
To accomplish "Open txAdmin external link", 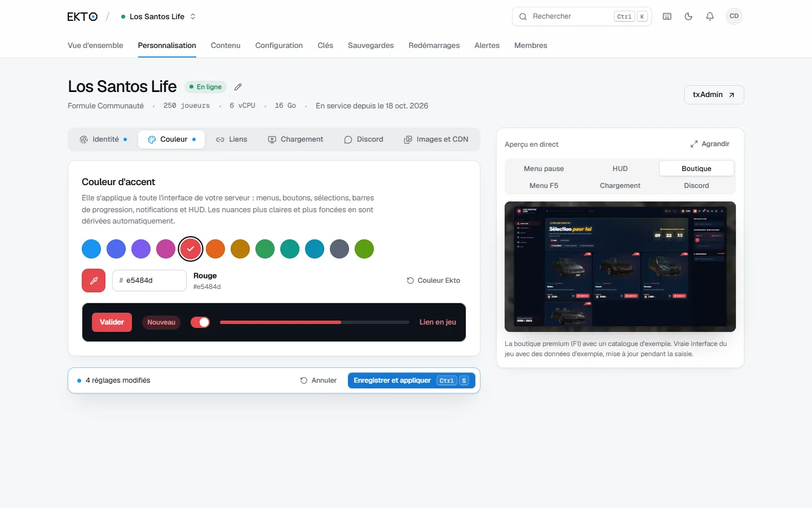I will tap(714, 95).
